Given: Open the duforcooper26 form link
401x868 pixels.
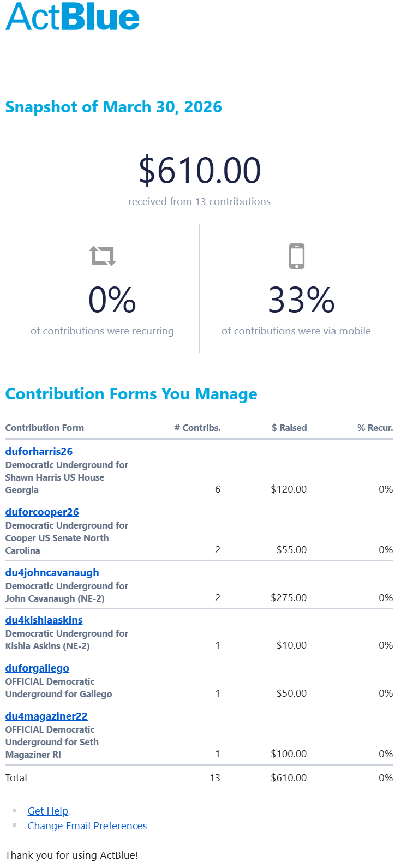Looking at the screenshot, I should pyautogui.click(x=42, y=512).
